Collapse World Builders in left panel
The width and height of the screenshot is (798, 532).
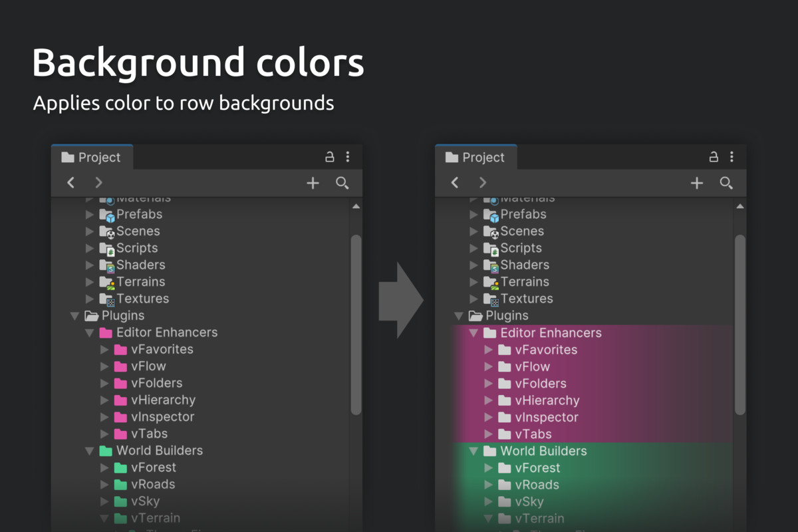90,451
